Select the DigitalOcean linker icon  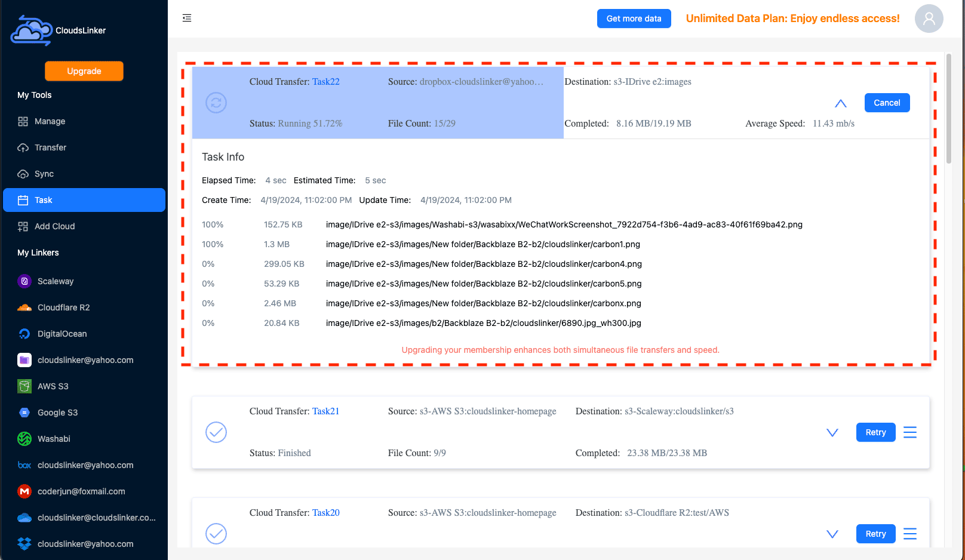pyautogui.click(x=24, y=334)
